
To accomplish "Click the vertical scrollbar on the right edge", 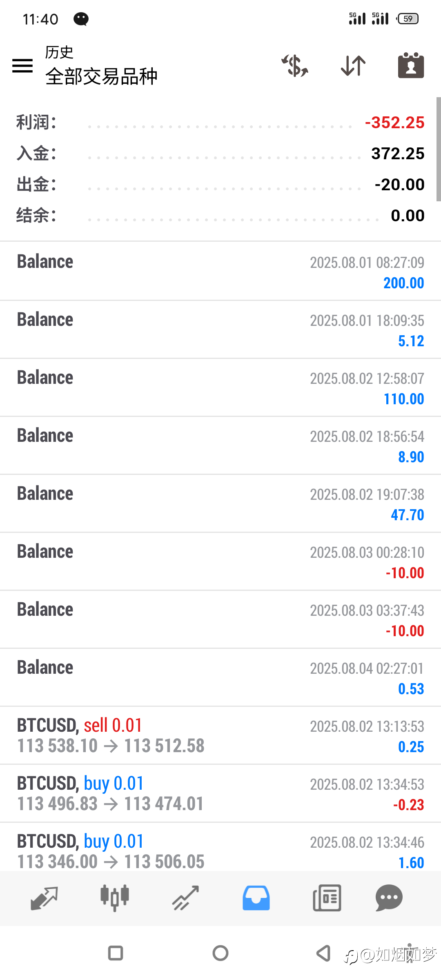I will pyautogui.click(x=439, y=149).
